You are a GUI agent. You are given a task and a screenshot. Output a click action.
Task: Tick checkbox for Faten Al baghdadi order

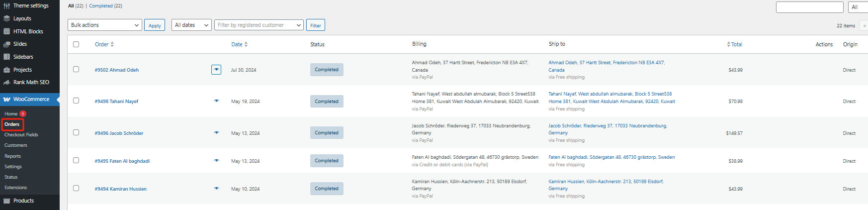pos(76,160)
